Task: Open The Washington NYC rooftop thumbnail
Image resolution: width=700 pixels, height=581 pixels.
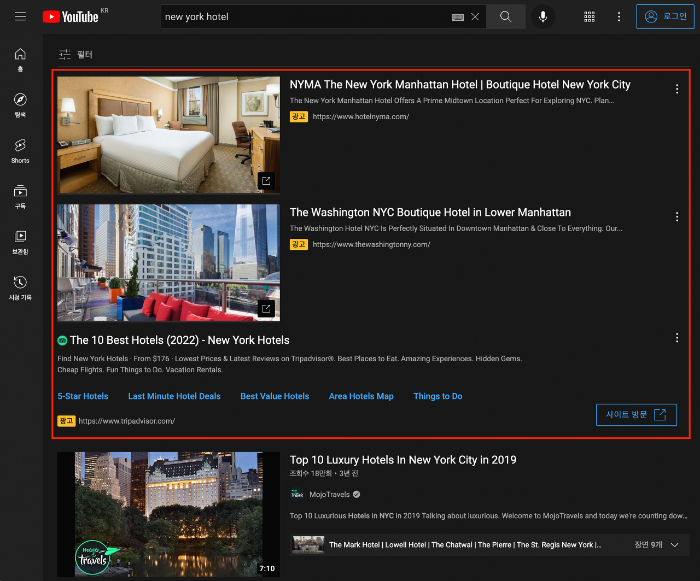Action: (x=168, y=263)
